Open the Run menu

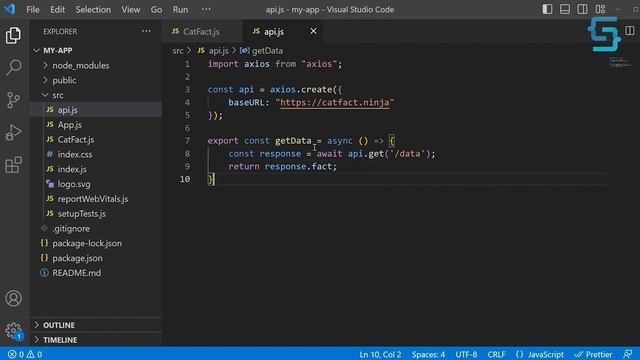180,9
